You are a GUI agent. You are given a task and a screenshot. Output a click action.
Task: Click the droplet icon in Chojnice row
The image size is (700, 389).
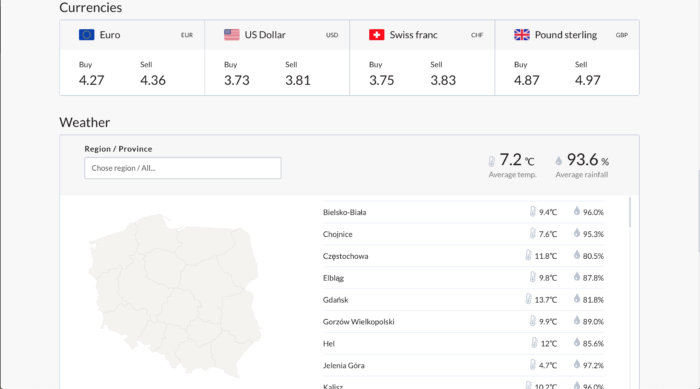577,233
